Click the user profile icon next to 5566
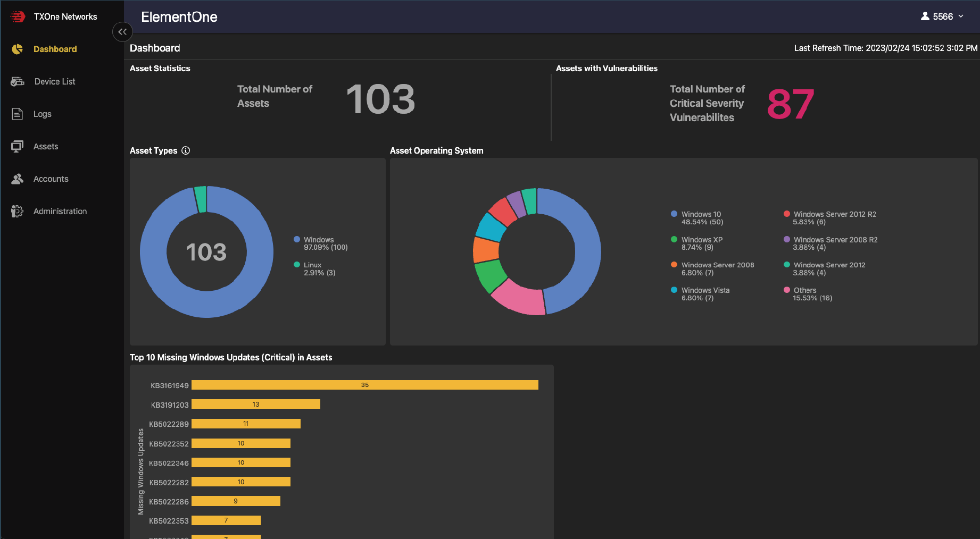The width and height of the screenshot is (980, 539). coord(925,16)
